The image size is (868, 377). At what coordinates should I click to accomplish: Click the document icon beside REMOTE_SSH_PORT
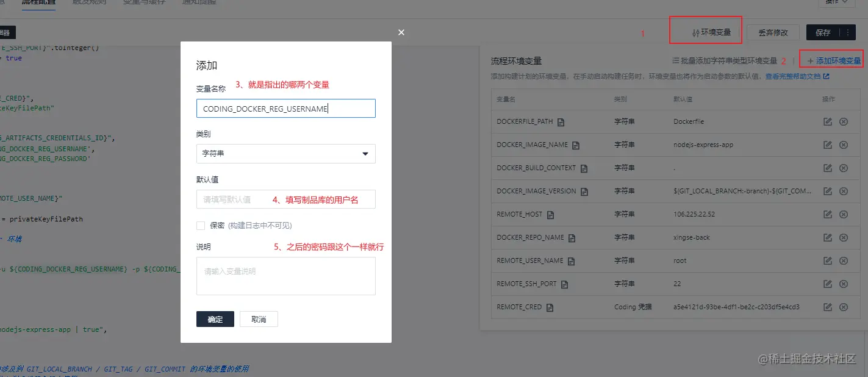[x=565, y=284]
